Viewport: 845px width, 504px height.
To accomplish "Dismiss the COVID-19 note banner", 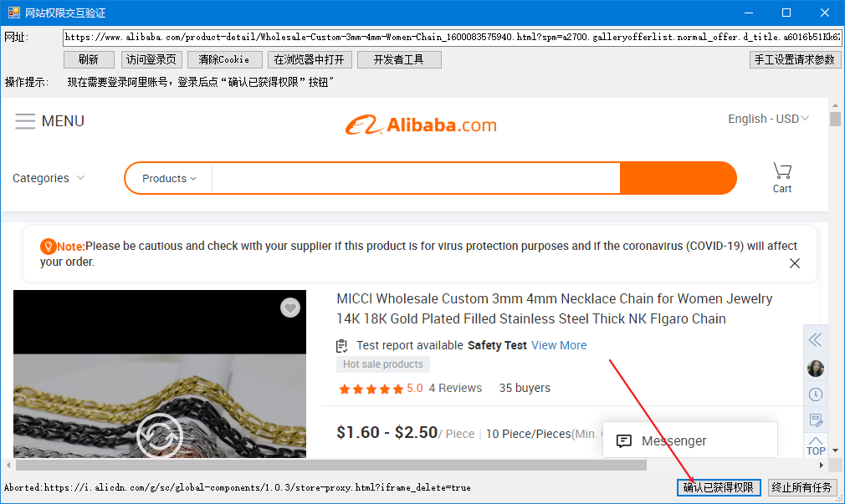I will coord(794,263).
